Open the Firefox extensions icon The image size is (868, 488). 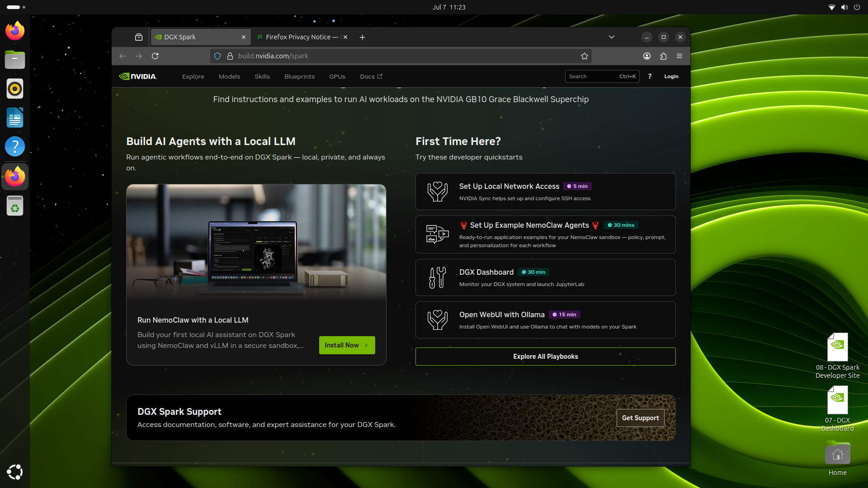pos(663,56)
